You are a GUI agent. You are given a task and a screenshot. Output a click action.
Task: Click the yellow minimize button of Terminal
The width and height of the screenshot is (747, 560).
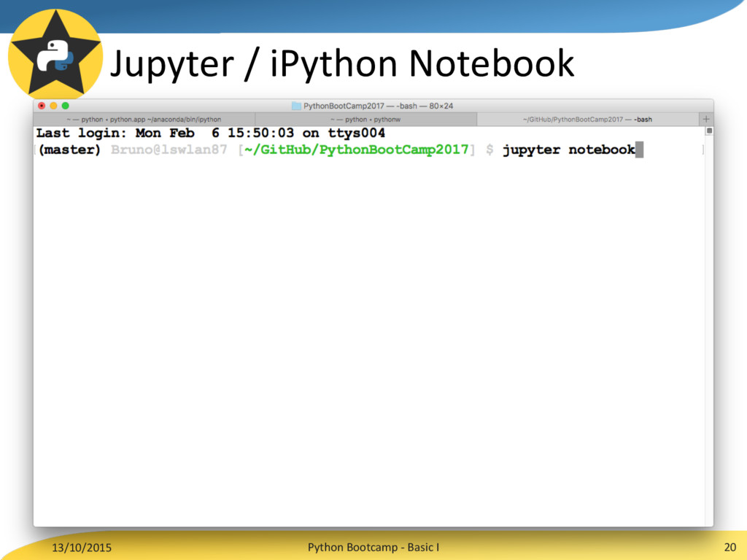click(x=53, y=106)
